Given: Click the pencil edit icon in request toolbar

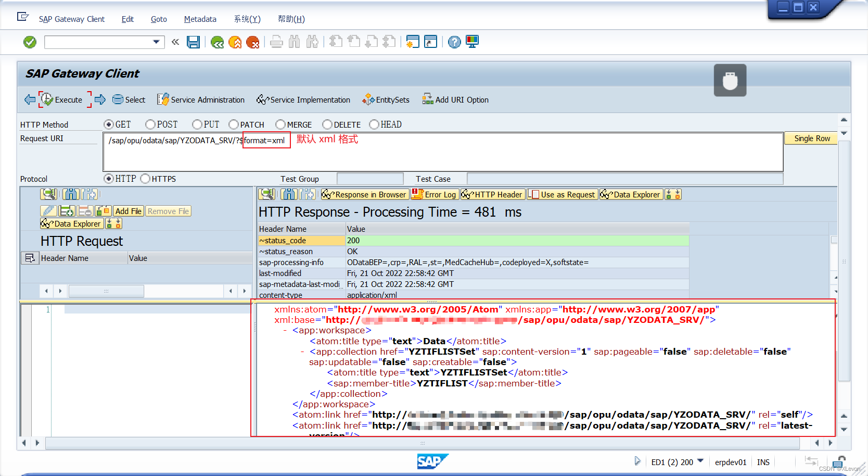Looking at the screenshot, I should 48,211.
